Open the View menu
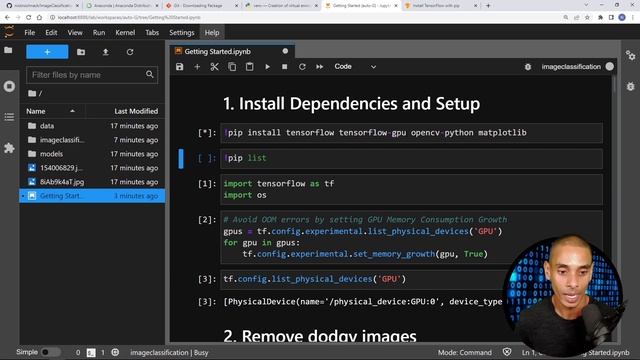Image resolution: width=640 pixels, height=360 pixels. [x=75, y=33]
